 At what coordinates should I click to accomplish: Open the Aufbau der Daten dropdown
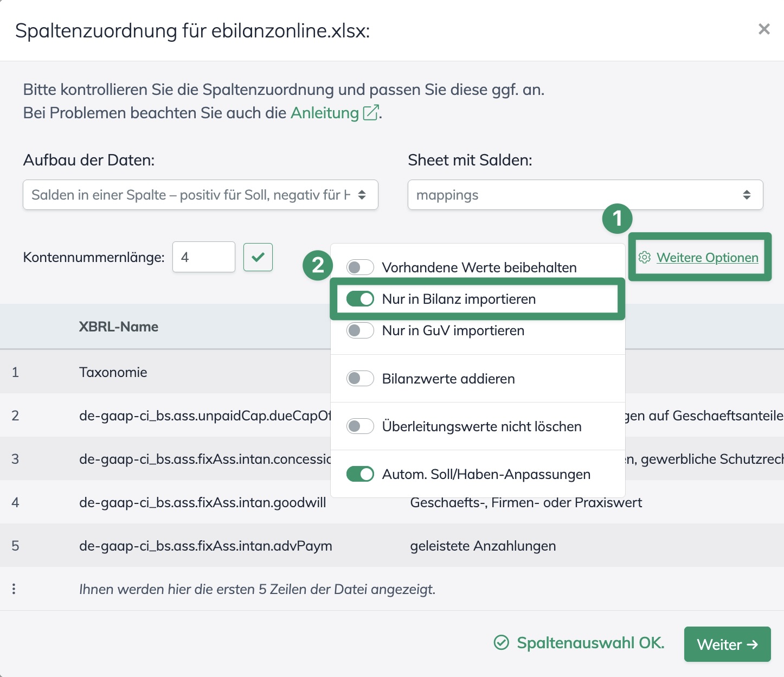click(201, 195)
